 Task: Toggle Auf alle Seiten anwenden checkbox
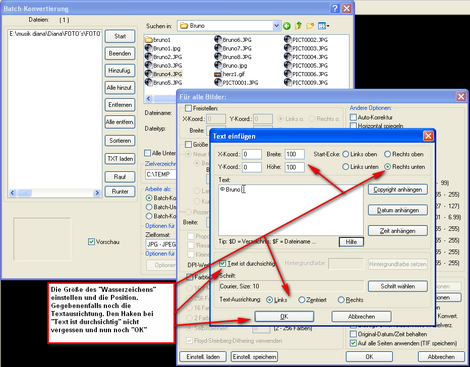click(353, 343)
